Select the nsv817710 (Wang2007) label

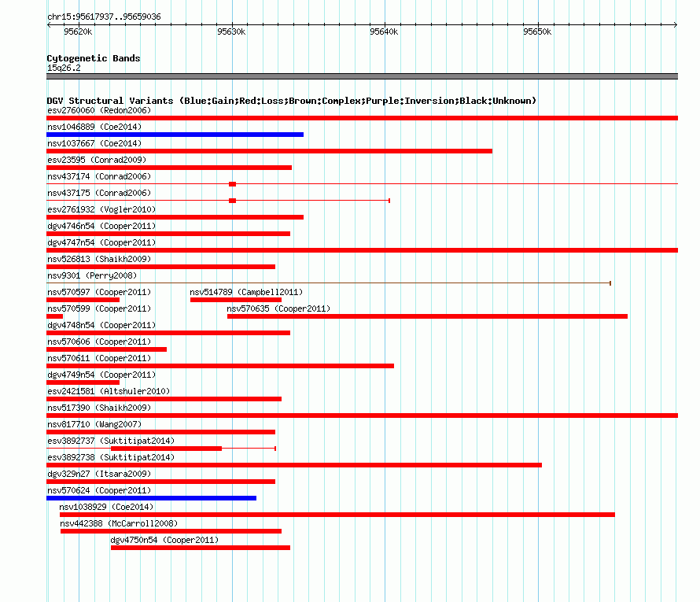[x=94, y=424]
